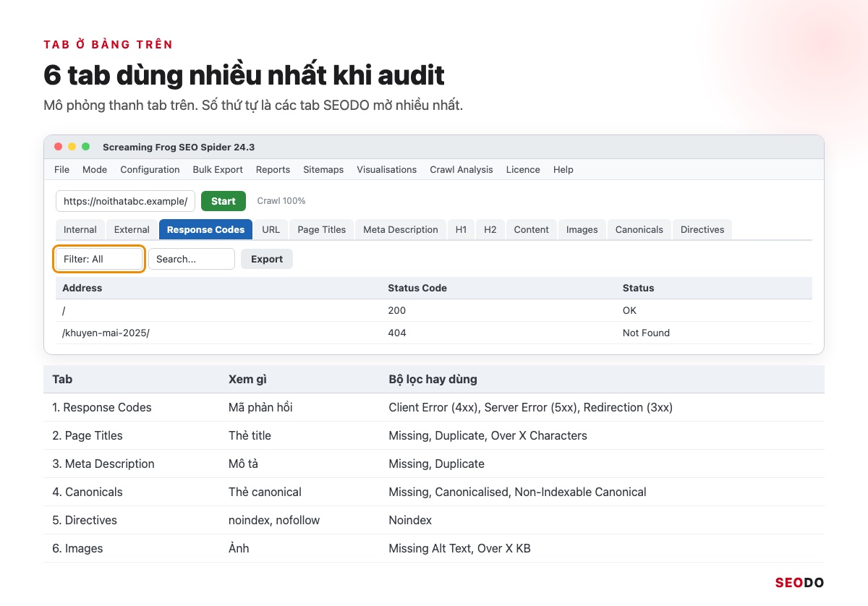Click the Search... field
Image resolution: width=868 pixels, height=606 pixels.
click(192, 259)
